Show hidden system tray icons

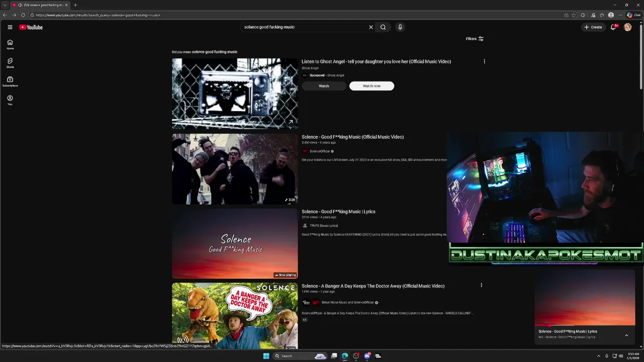click(x=599, y=356)
